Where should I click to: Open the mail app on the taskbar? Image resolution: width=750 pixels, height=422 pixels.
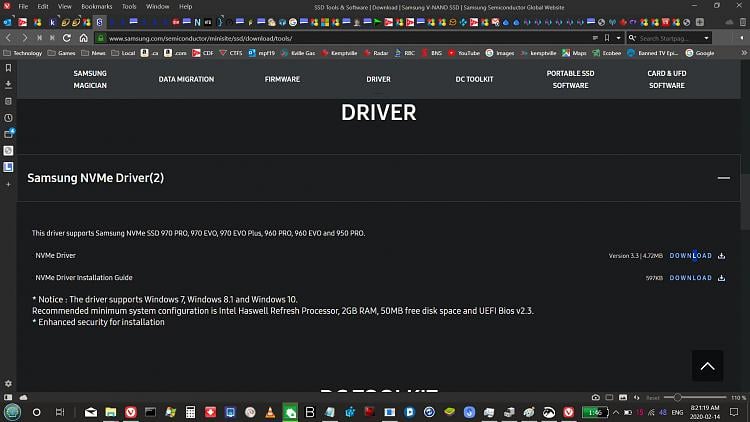91,412
